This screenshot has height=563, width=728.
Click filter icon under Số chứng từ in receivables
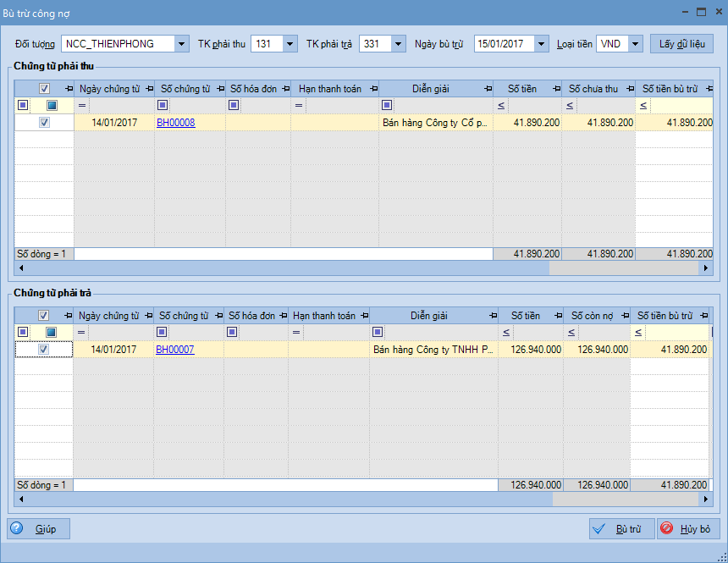pyautogui.click(x=163, y=105)
